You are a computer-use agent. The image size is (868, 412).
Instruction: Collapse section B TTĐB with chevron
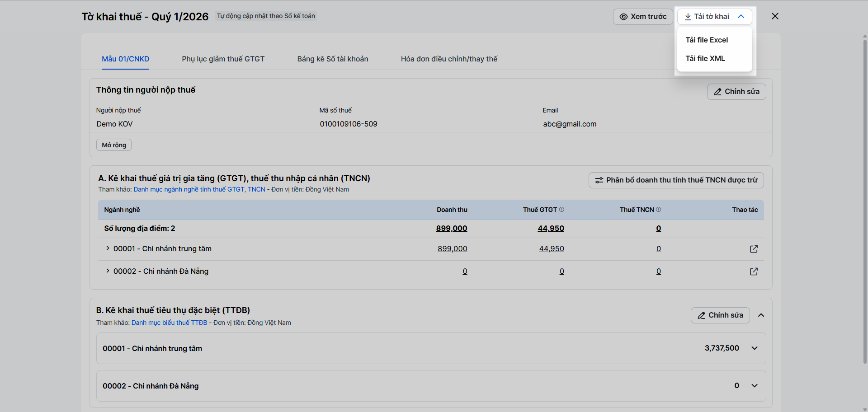point(761,315)
